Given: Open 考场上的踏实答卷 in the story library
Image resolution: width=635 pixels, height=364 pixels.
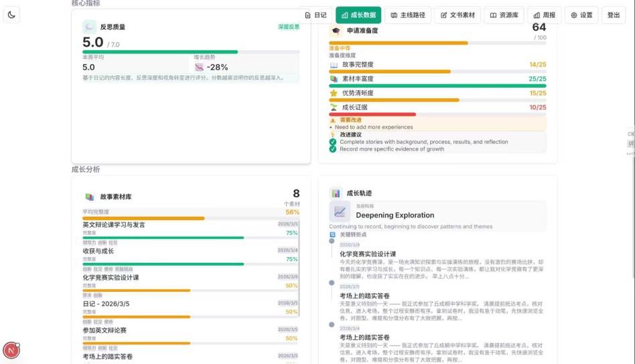Looking at the screenshot, I should click(108, 357).
